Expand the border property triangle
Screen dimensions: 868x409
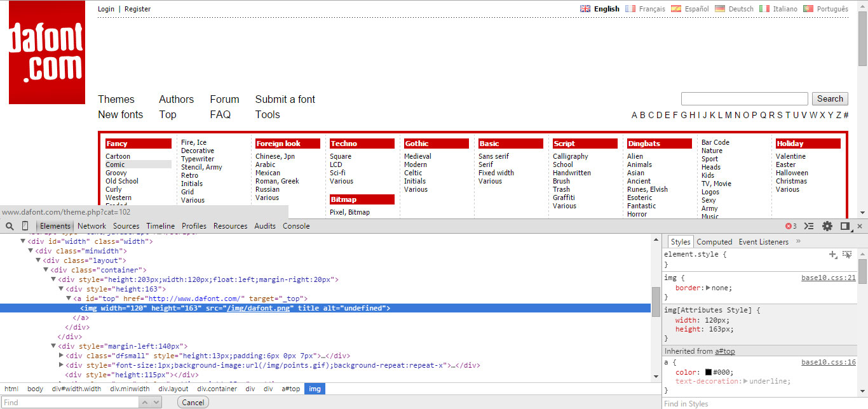pyautogui.click(x=709, y=288)
